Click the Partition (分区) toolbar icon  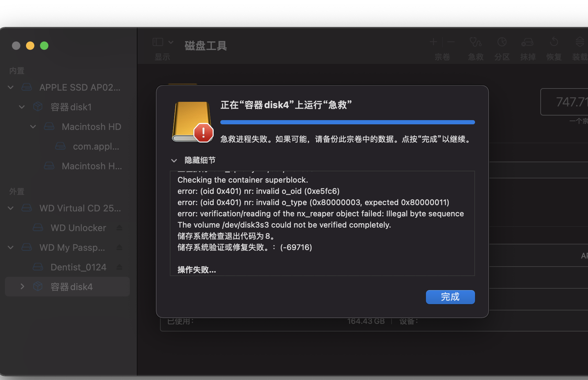(x=502, y=42)
